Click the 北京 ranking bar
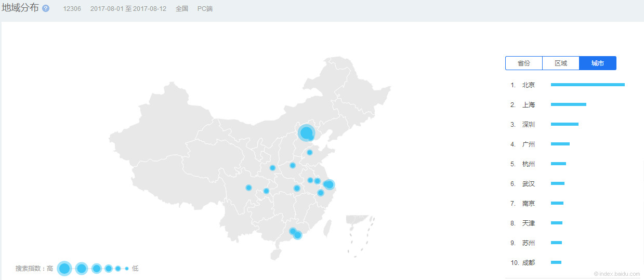The width and height of the screenshot is (644, 280). (588, 85)
